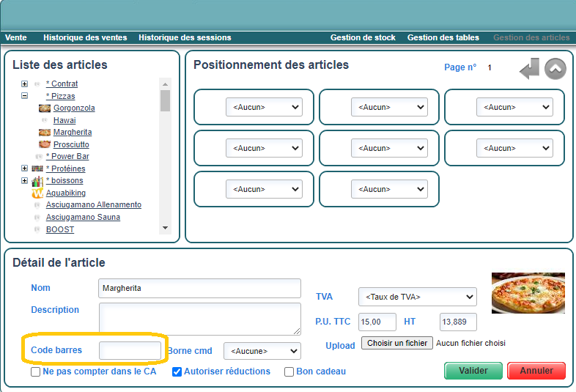Click the Aquabiking orange W icon
576x392 pixels.
pos(37,193)
